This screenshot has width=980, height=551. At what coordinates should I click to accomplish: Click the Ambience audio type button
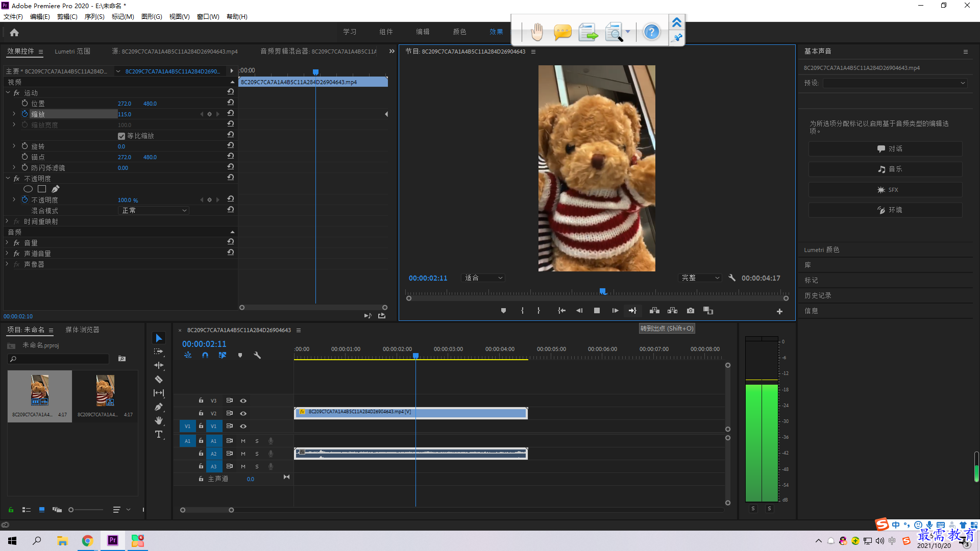(886, 210)
